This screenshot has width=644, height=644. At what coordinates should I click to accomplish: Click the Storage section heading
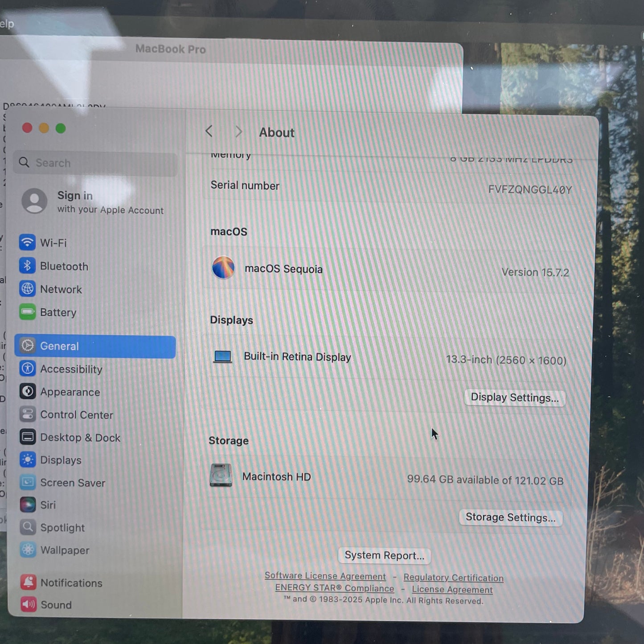229,440
